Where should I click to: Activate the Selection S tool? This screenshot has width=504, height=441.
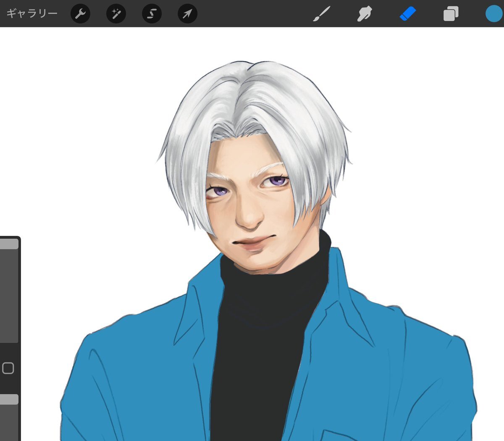click(x=152, y=14)
